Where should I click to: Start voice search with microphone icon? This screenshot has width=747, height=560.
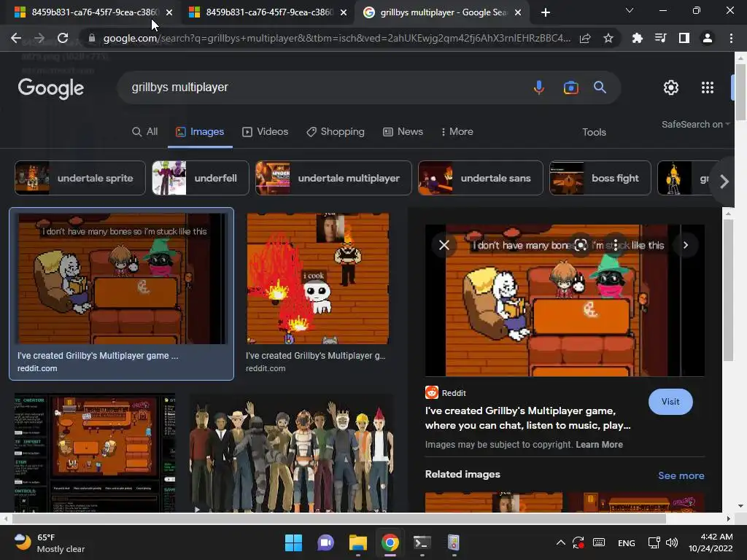539,87
